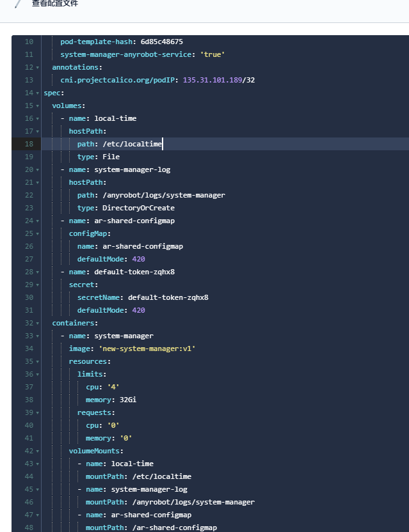Viewport: 409px width, 532px height.
Task: Collapse the spec section fold arrow
Action: (38, 93)
